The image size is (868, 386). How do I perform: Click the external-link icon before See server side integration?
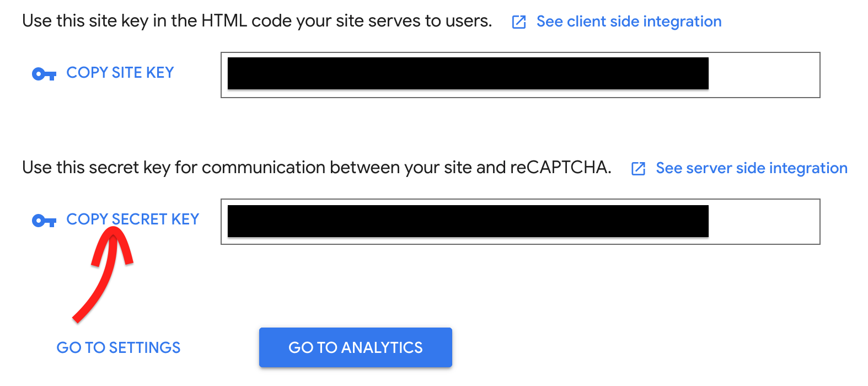pos(638,169)
